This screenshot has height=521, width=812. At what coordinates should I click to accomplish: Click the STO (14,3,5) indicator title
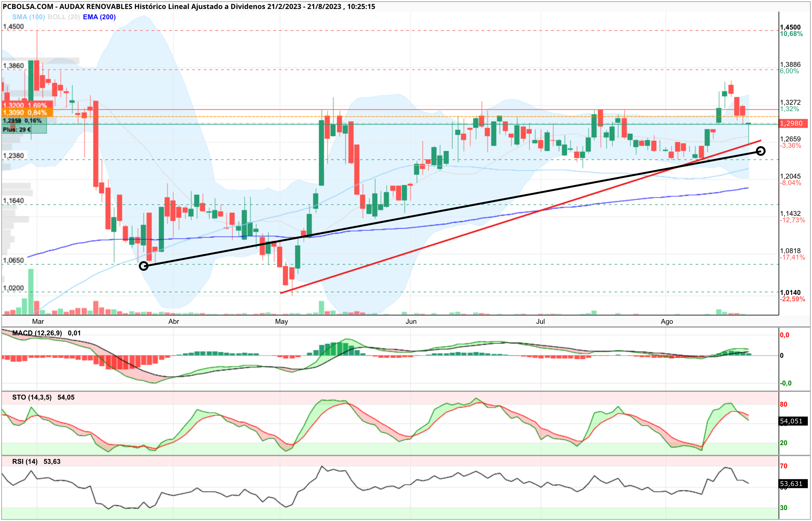coord(32,398)
